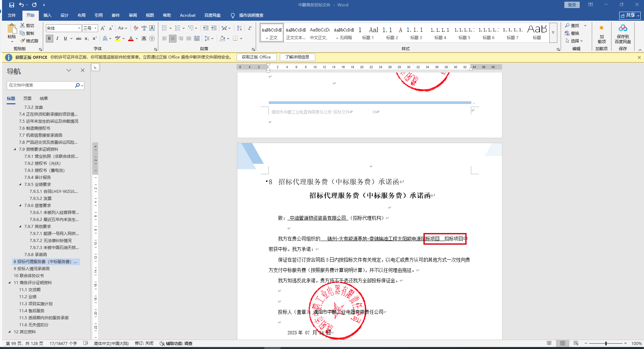644x349 pixels.
Task: Toggle show/hide paragraph marks
Action: click(250, 28)
